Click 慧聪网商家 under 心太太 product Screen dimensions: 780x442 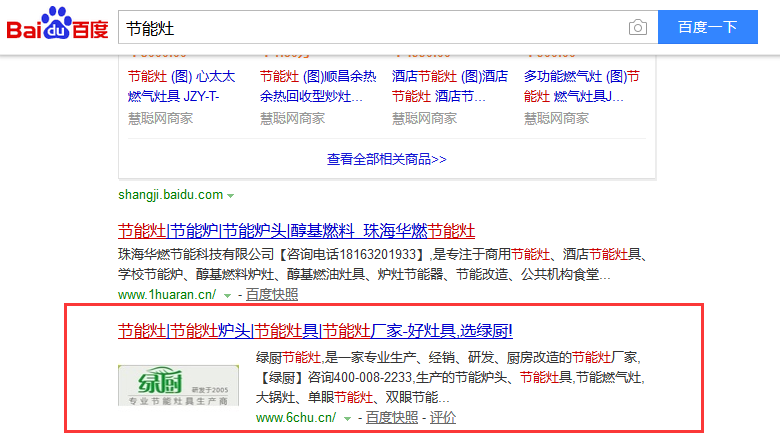point(161,118)
